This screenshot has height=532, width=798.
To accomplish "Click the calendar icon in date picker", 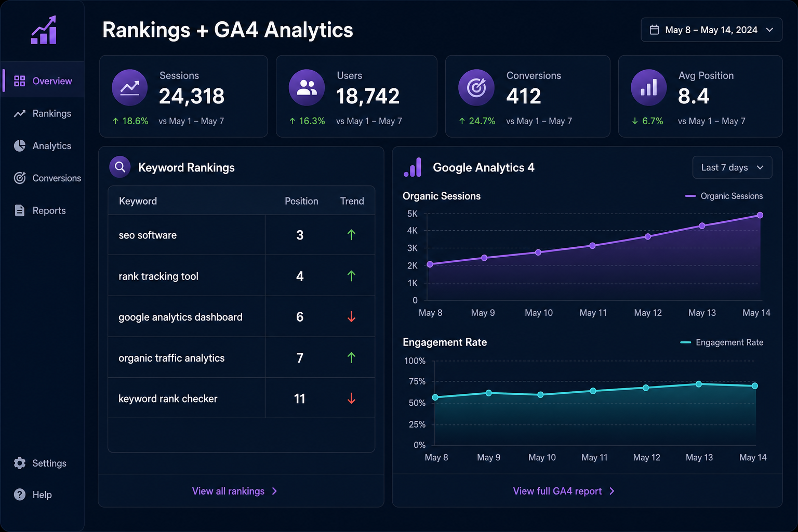I will 655,30.
